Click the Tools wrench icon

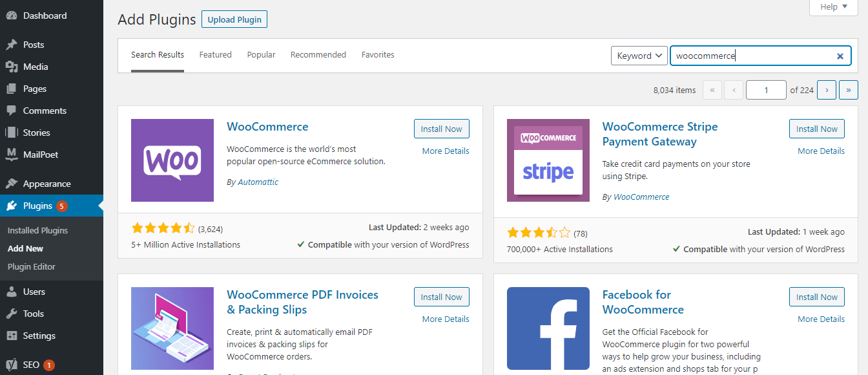(12, 314)
